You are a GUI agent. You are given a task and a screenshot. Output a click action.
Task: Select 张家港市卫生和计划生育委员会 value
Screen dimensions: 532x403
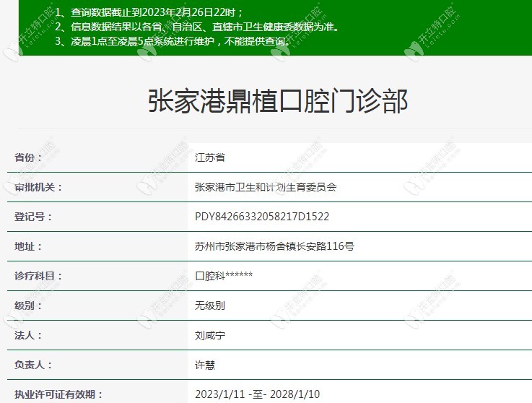(266, 187)
